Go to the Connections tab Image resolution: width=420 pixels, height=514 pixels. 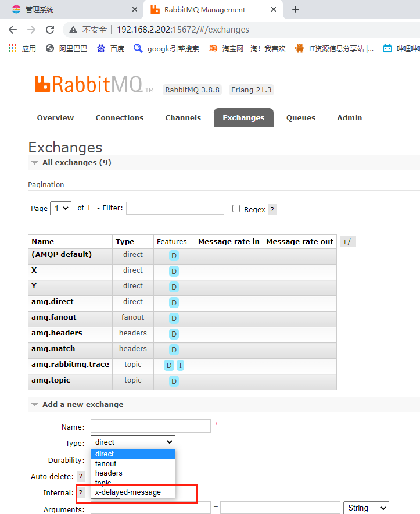120,117
